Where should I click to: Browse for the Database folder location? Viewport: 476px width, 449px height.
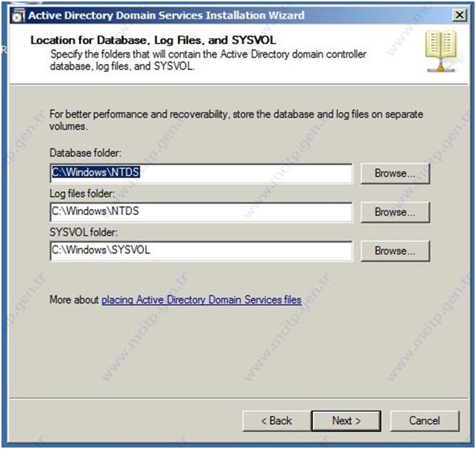tap(395, 174)
